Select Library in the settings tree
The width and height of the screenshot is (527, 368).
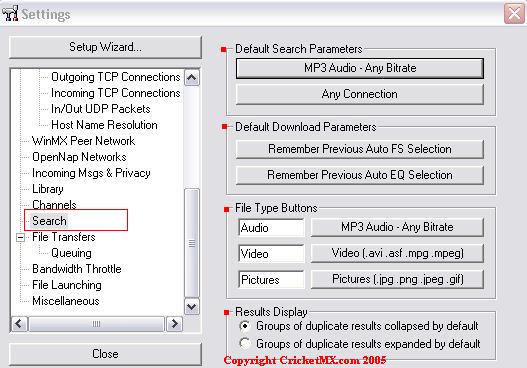47,189
